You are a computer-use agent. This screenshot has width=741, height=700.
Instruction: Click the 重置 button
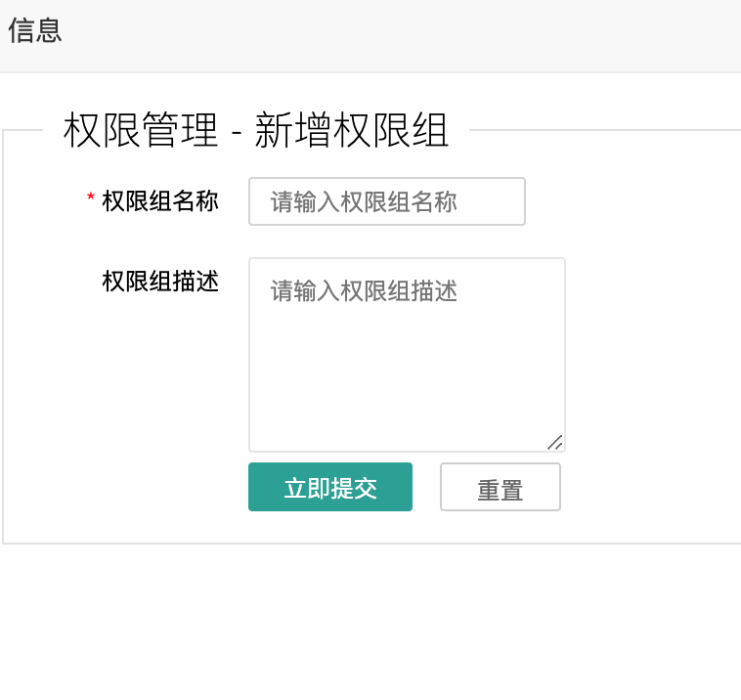click(501, 487)
